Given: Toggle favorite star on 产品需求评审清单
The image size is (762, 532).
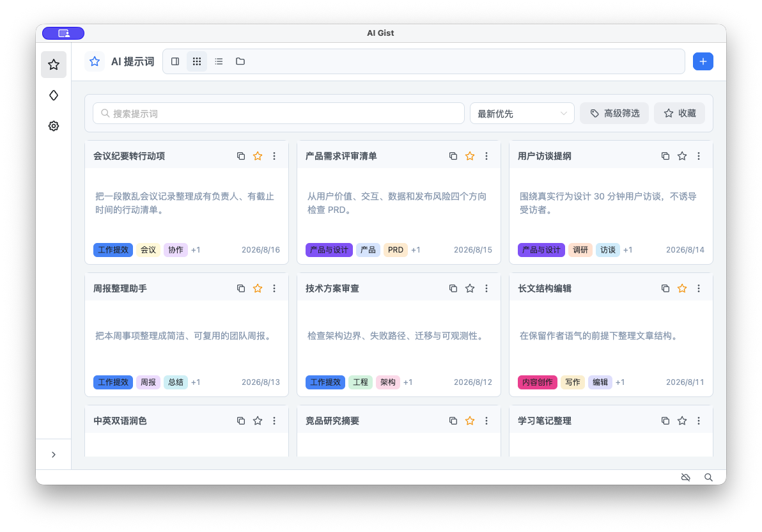Looking at the screenshot, I should pos(469,156).
